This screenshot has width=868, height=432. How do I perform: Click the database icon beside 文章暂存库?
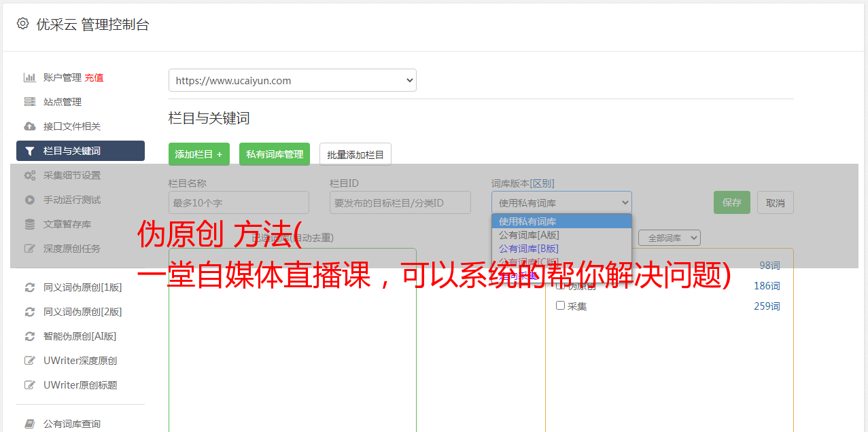pos(29,224)
